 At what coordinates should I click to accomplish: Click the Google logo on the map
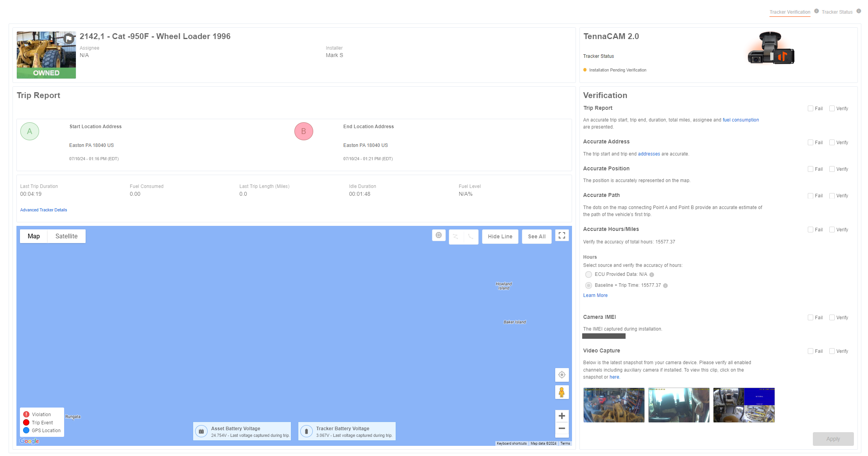click(29, 441)
